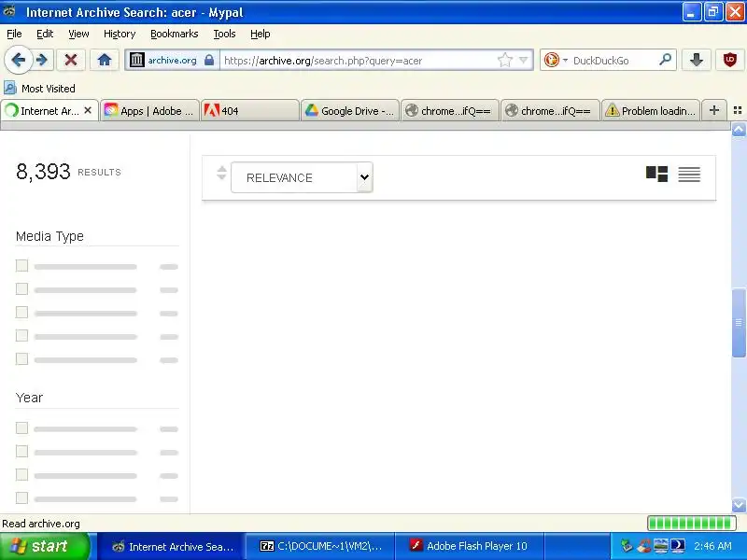747x560 pixels.
Task: Open the Tools menu
Action: pyautogui.click(x=224, y=34)
